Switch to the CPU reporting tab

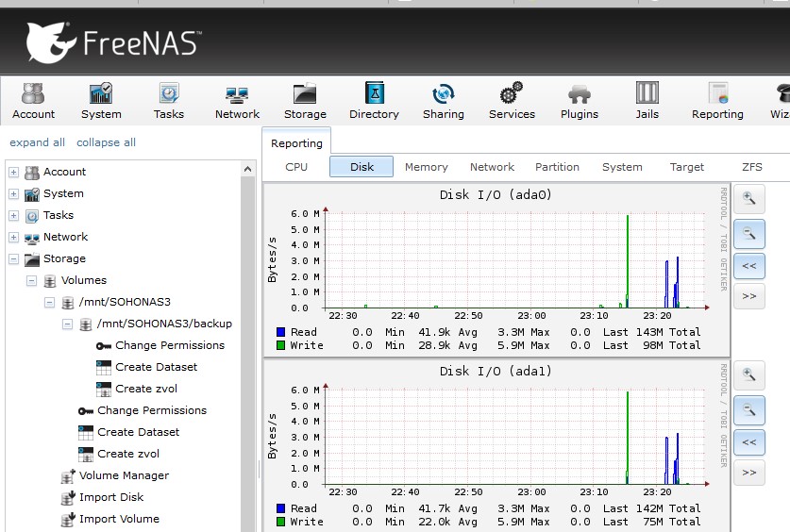(296, 167)
